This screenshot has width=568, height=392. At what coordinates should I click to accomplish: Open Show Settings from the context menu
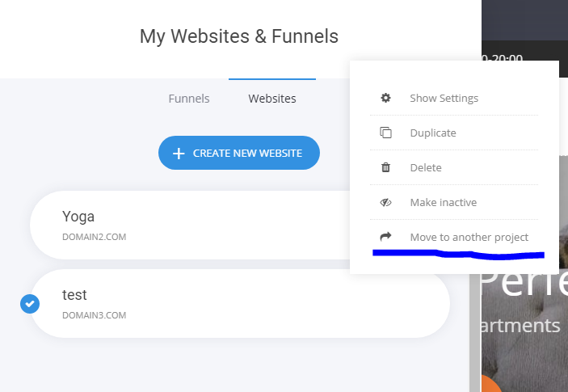coord(444,98)
